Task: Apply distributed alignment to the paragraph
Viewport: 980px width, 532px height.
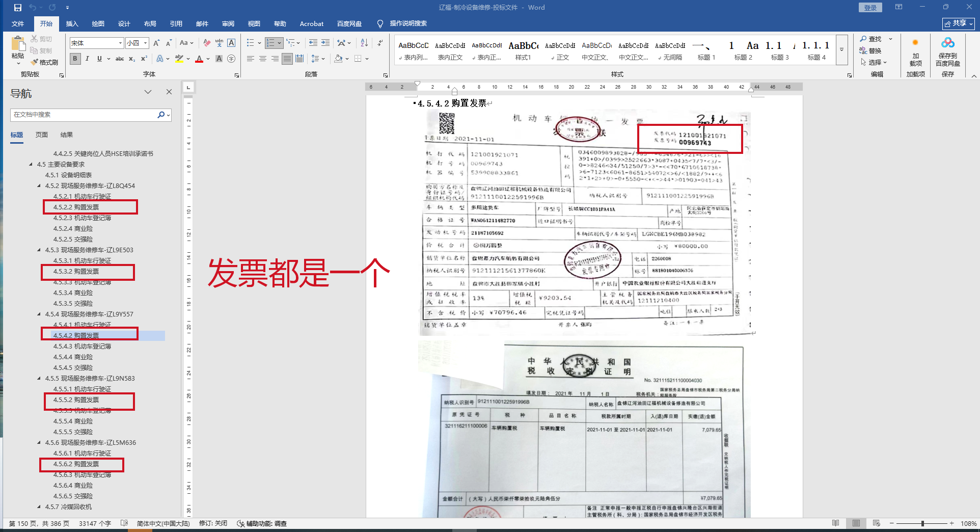Action: [x=300, y=59]
